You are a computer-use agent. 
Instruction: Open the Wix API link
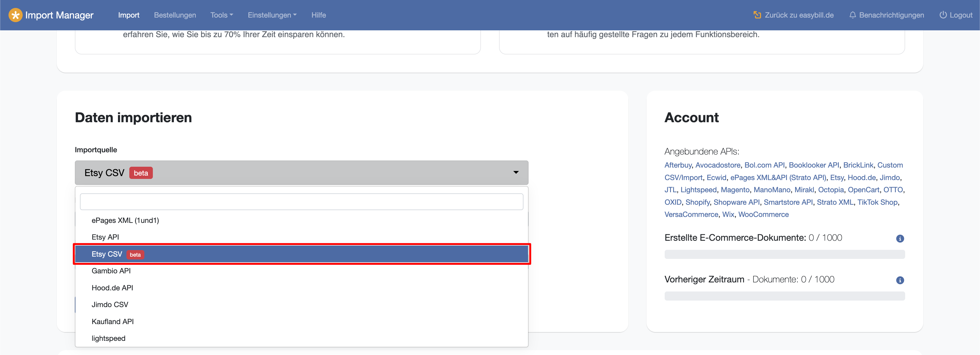[728, 215]
